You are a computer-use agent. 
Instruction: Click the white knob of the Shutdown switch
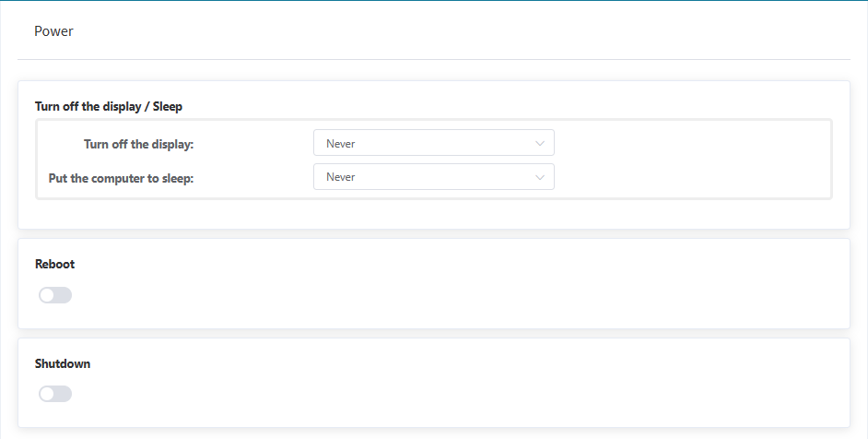click(47, 394)
